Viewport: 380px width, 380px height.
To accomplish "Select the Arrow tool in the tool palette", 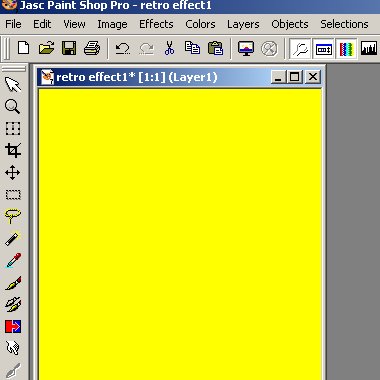I will click(13, 85).
